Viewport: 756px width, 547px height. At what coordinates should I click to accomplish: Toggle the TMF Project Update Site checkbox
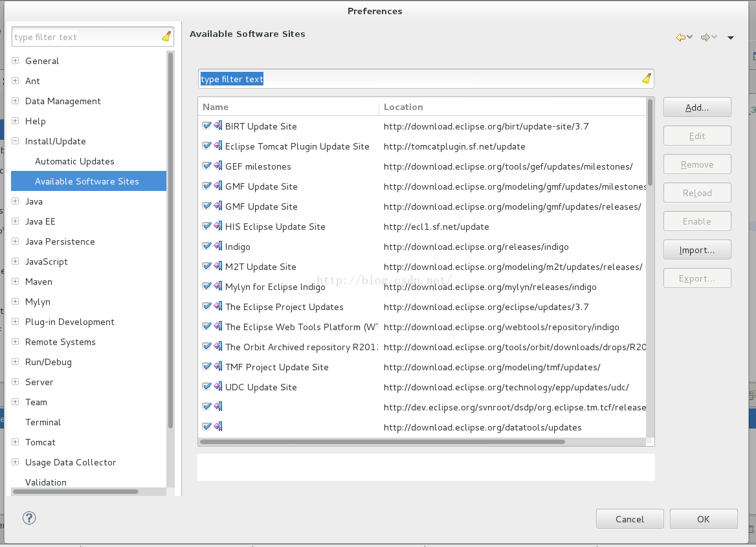(207, 366)
